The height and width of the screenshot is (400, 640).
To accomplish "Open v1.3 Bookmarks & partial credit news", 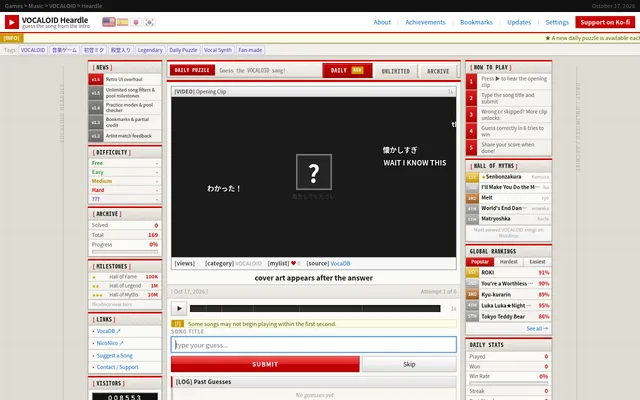I will pos(125,122).
